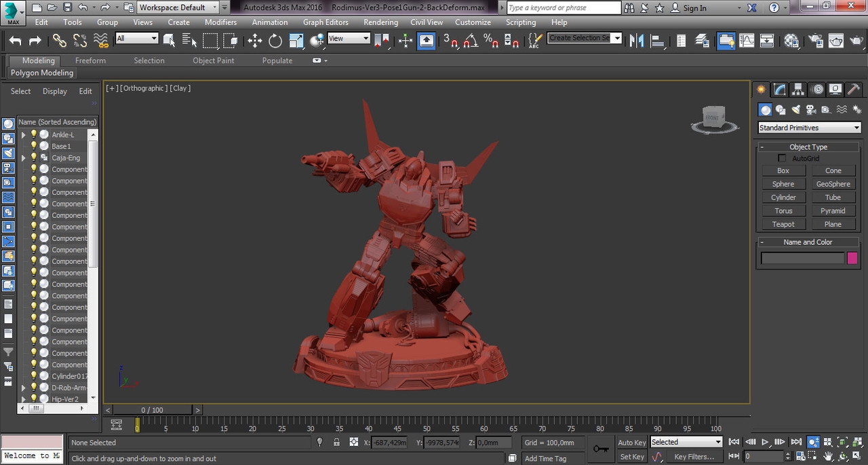Toggle visibility bulb of Cylinder017

[x=34, y=376]
